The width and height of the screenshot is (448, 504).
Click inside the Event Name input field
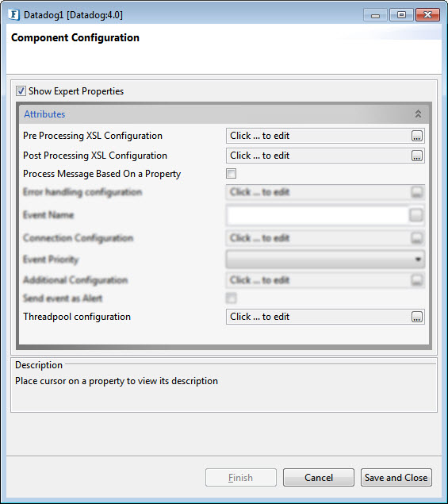click(x=318, y=215)
